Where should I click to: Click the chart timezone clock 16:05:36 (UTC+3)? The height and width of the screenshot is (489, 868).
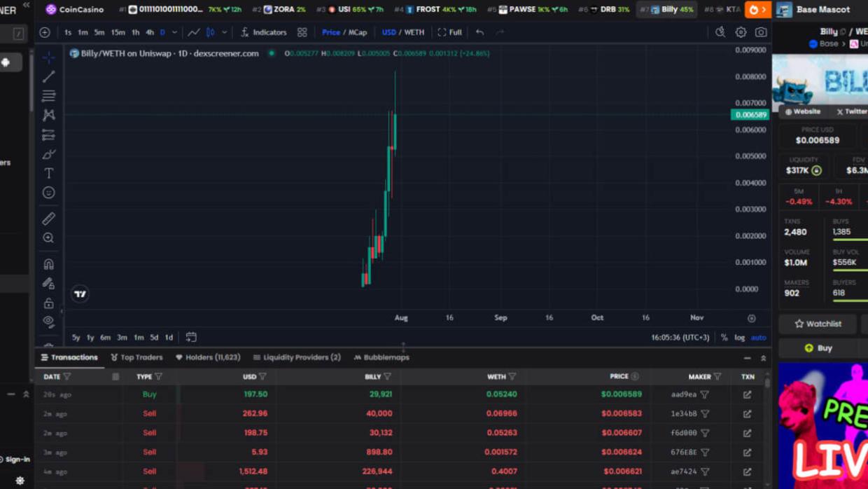pos(680,337)
